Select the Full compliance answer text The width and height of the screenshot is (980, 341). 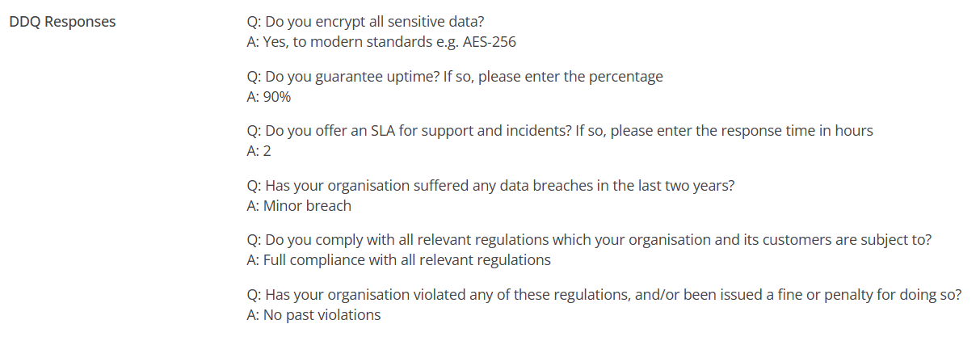(x=398, y=260)
